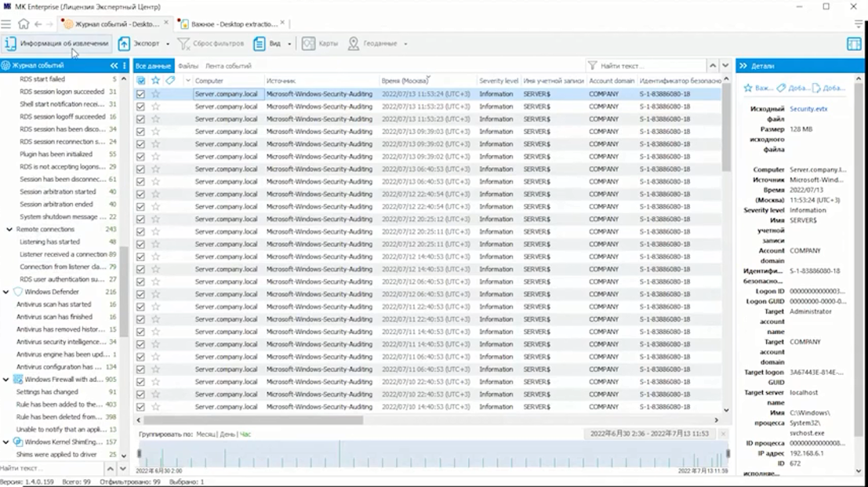Open the Геоданные geodata pin icon
868x487 pixels.
click(354, 44)
